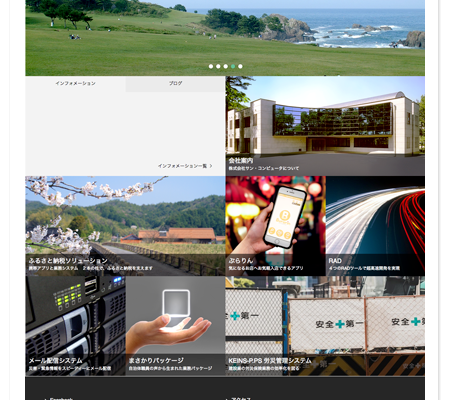Viewport: 450px width, 400px height.
Task: Open the アクセス footer link
Action: point(241,399)
